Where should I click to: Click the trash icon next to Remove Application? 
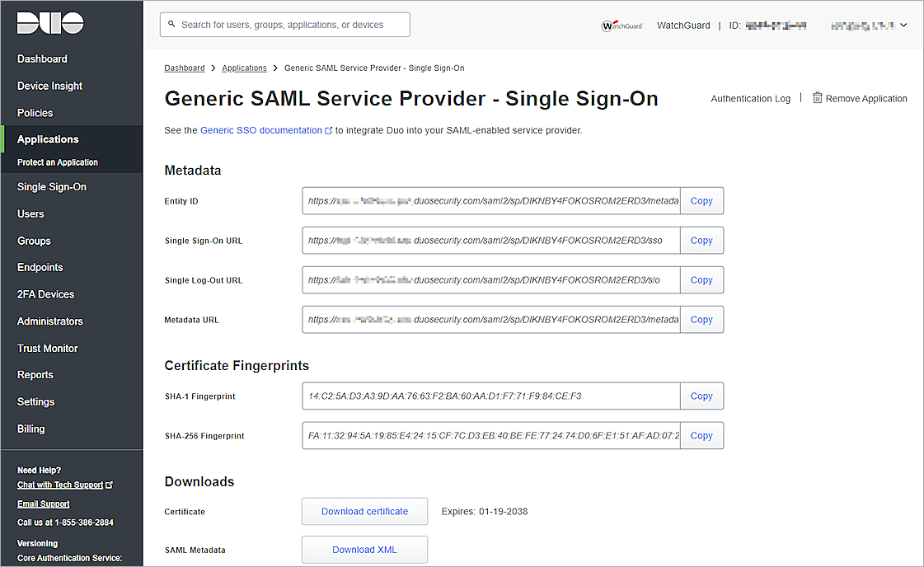point(816,98)
